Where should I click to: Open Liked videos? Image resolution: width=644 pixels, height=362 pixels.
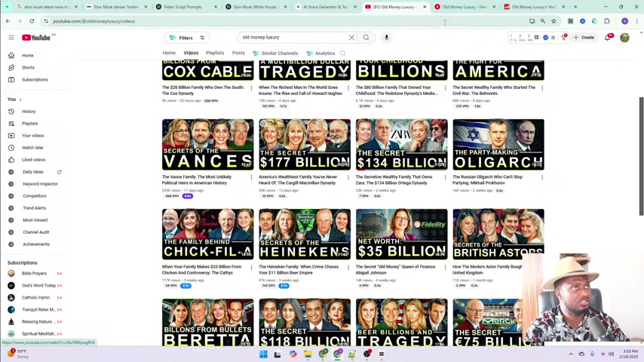pyautogui.click(x=33, y=160)
